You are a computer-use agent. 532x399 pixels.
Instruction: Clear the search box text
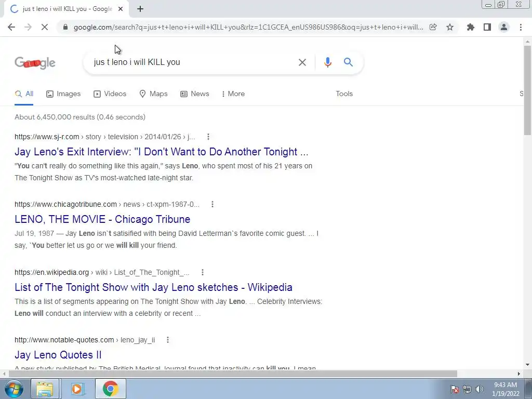click(x=302, y=62)
